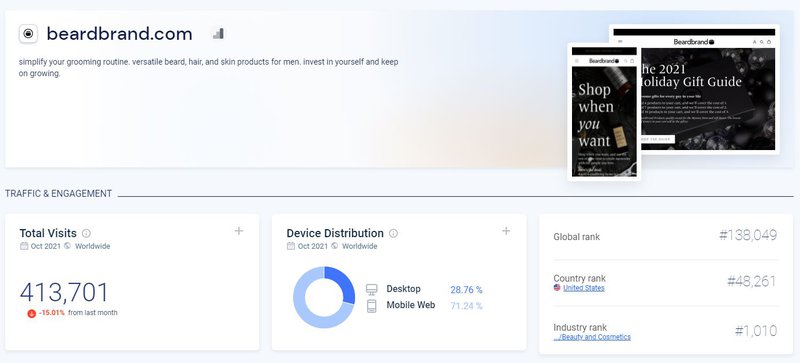Open the Beauty and Cosmetics industry link
The image size is (800, 363).
pyautogui.click(x=592, y=337)
